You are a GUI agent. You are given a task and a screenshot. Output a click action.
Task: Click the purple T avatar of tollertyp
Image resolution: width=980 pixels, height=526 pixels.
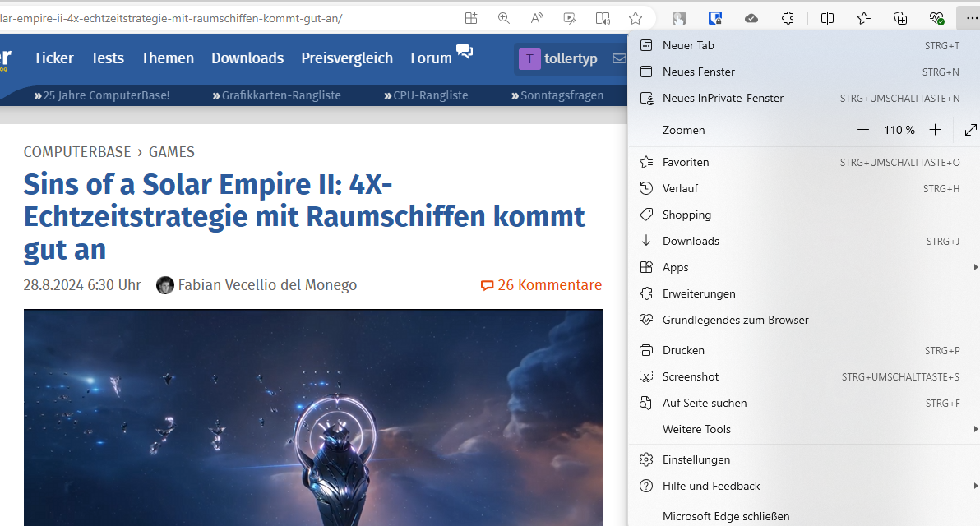(529, 58)
